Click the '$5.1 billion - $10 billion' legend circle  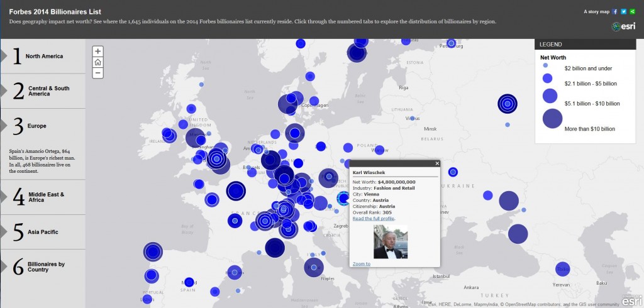(550, 96)
